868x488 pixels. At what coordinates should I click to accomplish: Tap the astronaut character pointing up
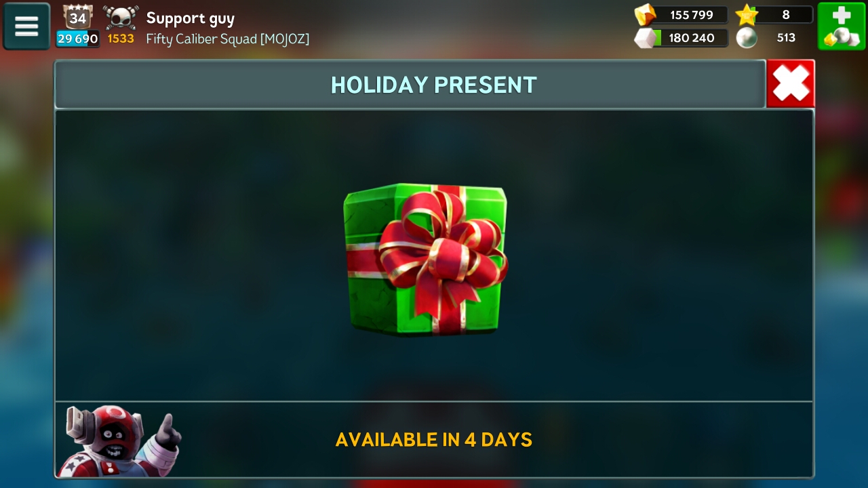[120, 441]
